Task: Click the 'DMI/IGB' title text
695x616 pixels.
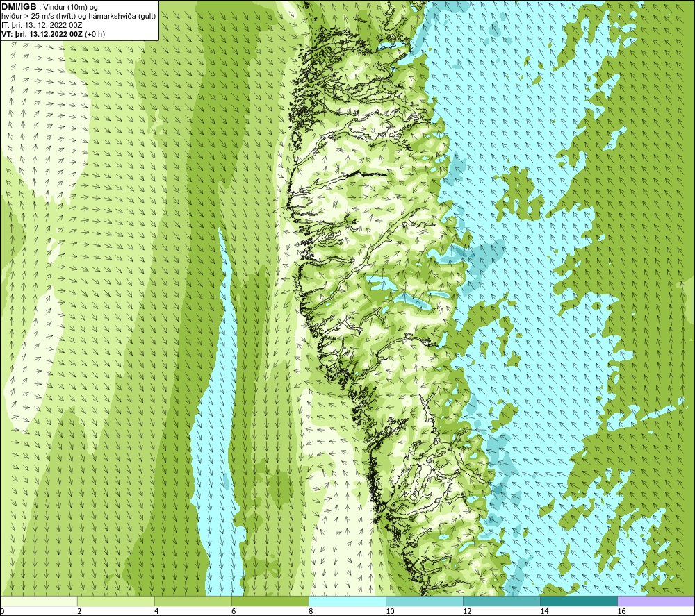Action: pyautogui.click(x=19, y=7)
